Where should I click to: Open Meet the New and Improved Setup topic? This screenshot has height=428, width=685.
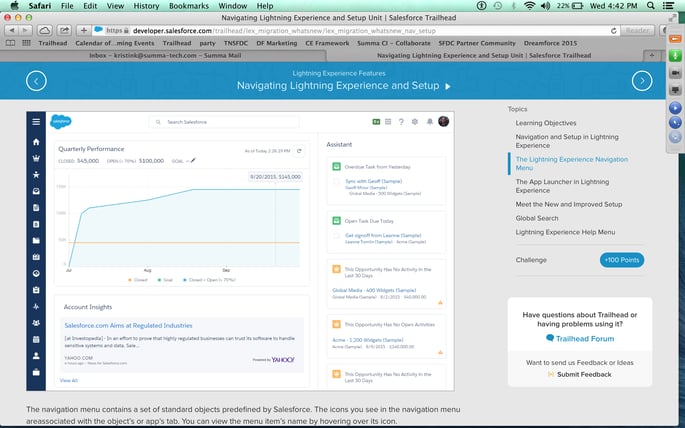tap(569, 204)
